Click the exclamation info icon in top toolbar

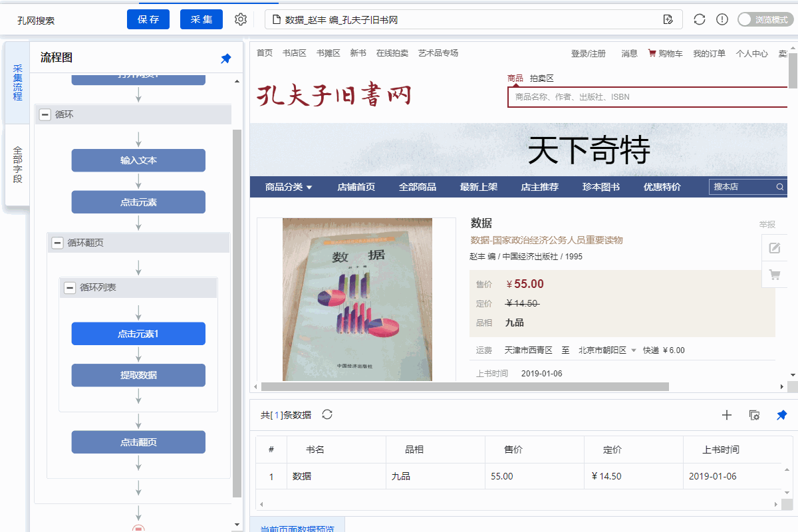[722, 19]
